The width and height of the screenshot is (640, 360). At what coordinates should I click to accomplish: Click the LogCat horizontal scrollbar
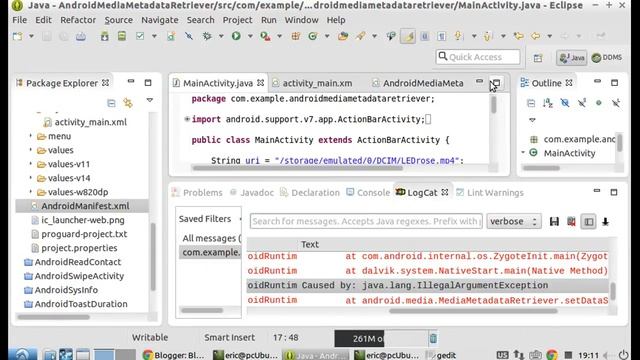[x=473, y=311]
